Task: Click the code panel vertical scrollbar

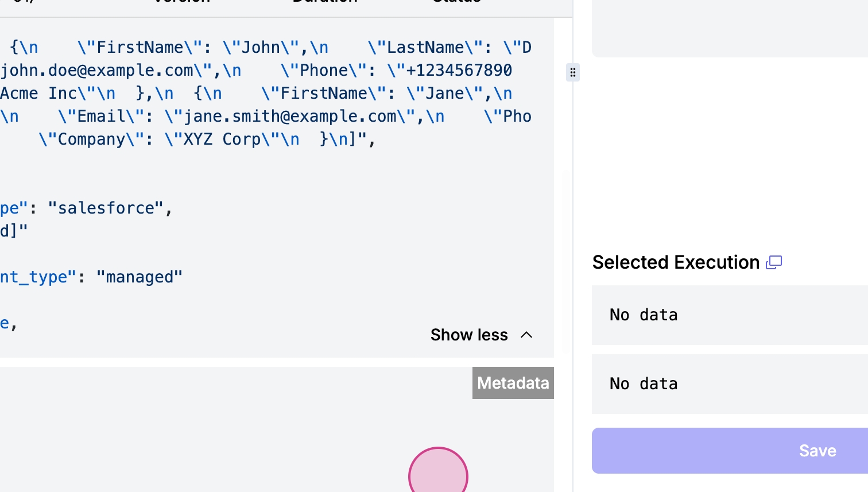Action: click(x=567, y=258)
